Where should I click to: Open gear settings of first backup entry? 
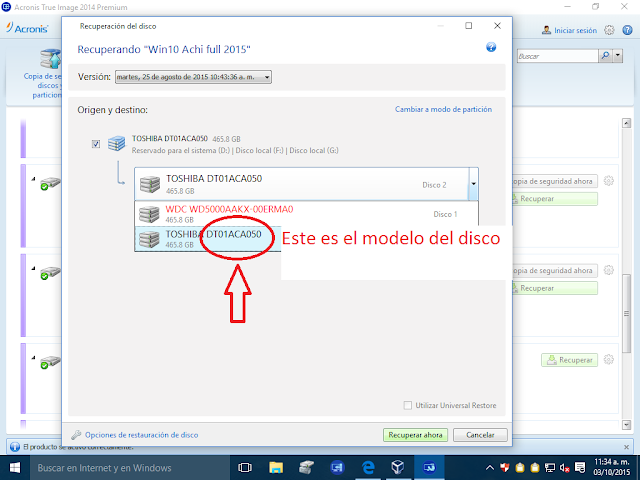[x=609, y=181]
